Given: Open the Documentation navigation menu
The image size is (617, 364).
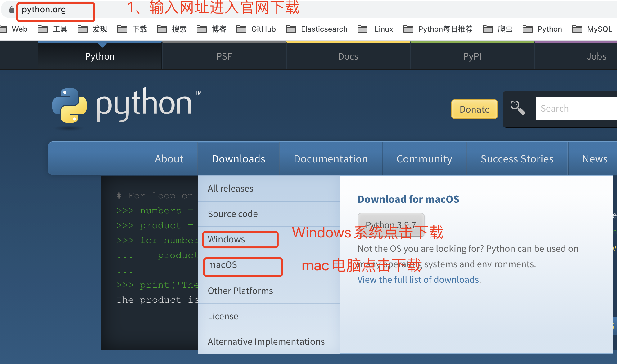Looking at the screenshot, I should coord(331,159).
